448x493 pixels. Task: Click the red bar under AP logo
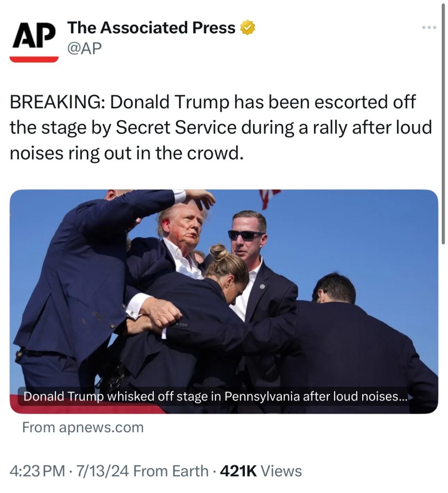tap(34, 59)
